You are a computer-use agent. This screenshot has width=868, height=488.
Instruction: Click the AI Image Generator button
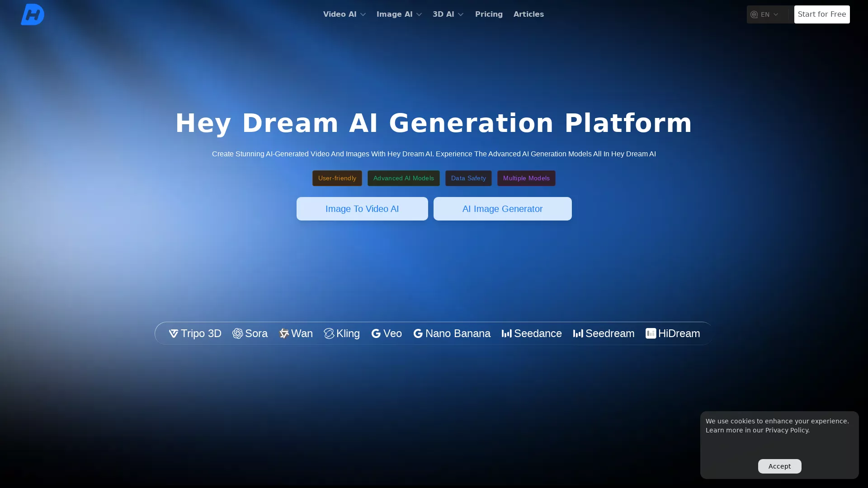[502, 209]
